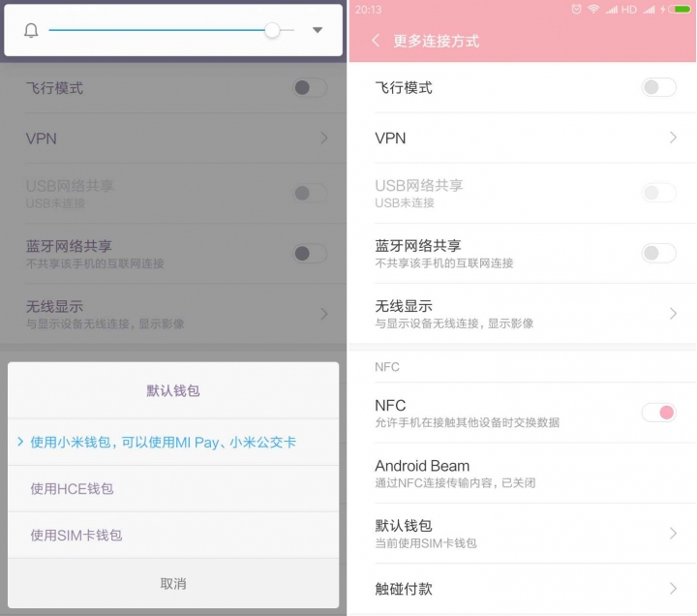Open VPN settings in right screen
This screenshot has width=697, height=616.
tap(523, 138)
